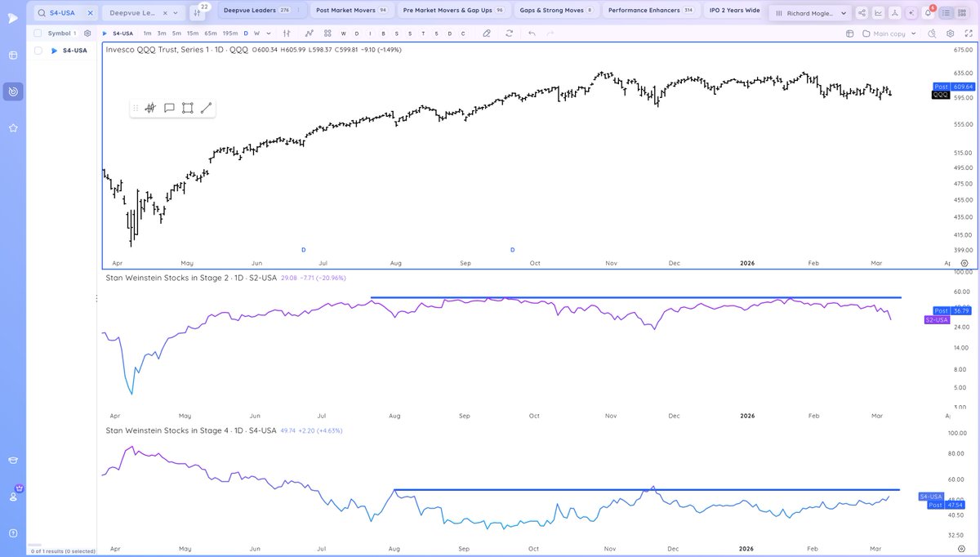Set timeframe to 5m

click(x=176, y=33)
